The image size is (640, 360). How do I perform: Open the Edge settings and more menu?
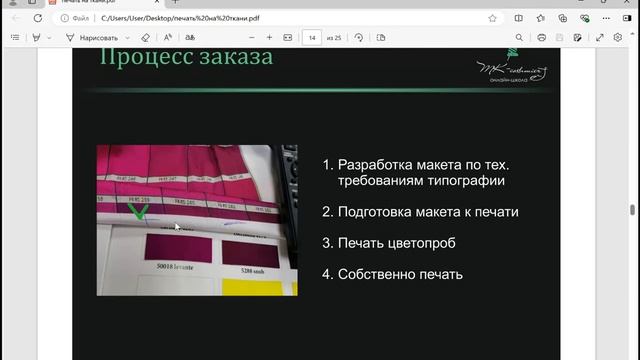pos(606,18)
